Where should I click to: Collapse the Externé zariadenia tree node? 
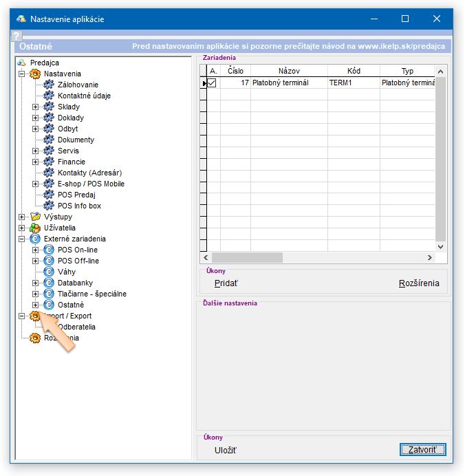point(22,239)
